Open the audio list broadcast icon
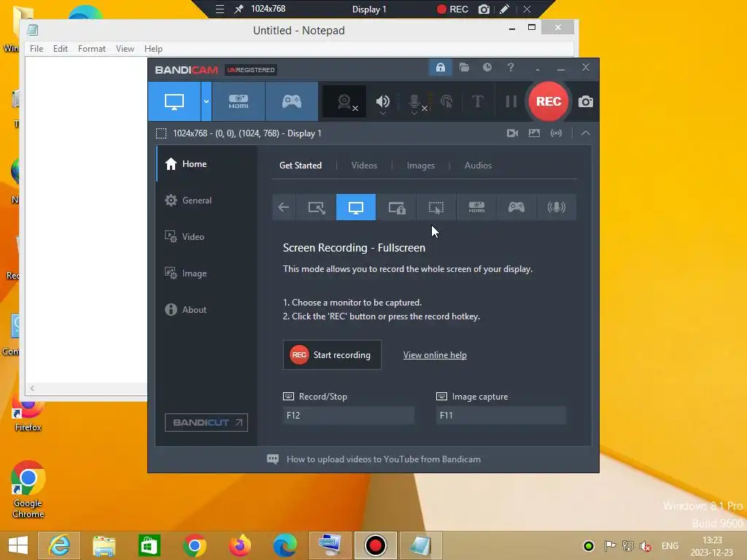This screenshot has height=560, width=747. (x=556, y=133)
